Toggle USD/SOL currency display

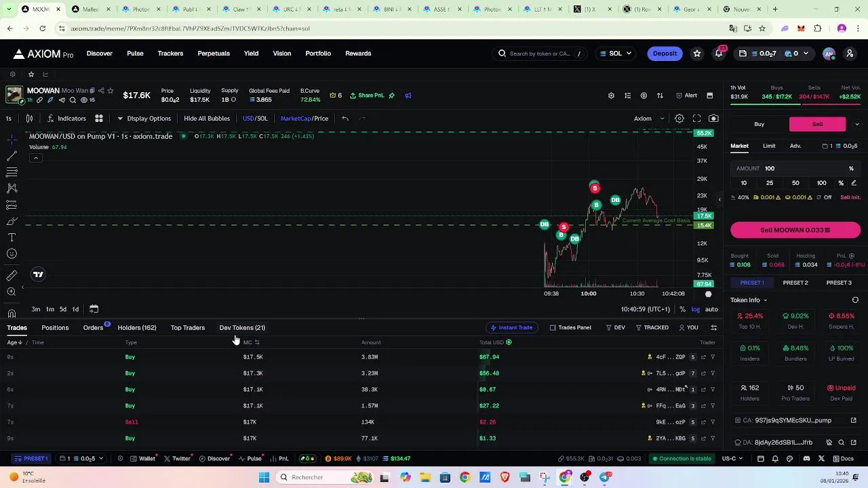tap(255, 119)
